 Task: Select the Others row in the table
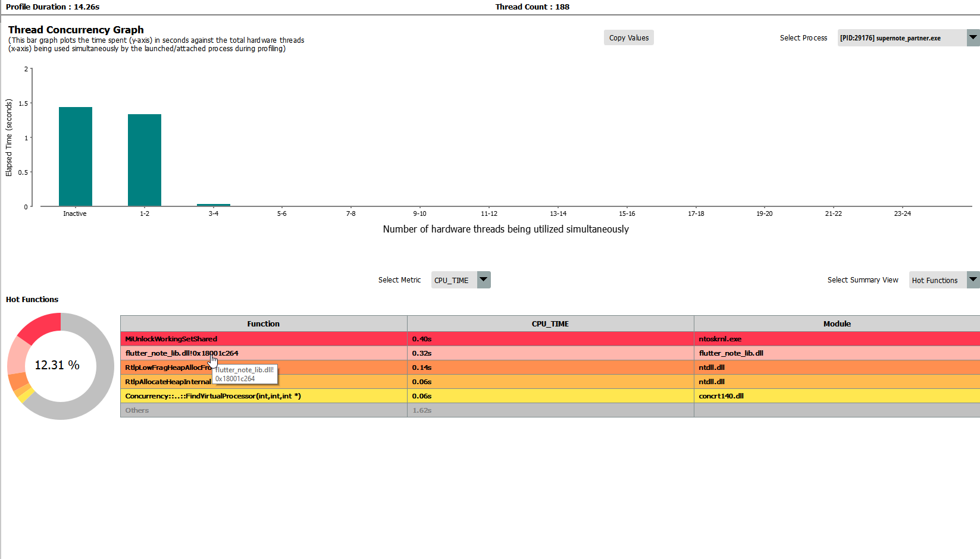point(137,410)
